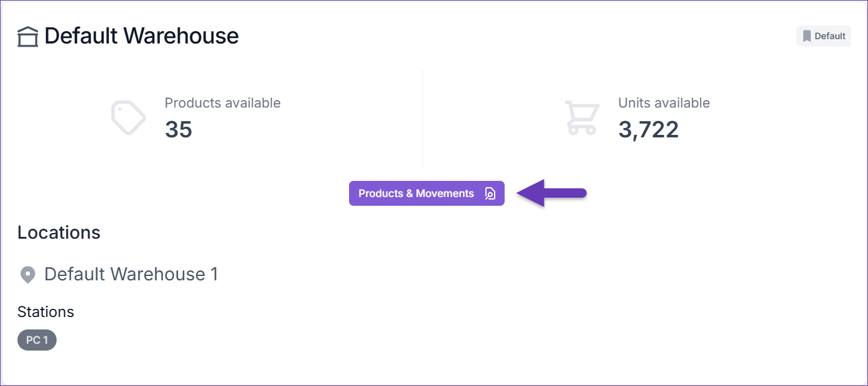
Task: Click the Stations section label
Action: 46,311
